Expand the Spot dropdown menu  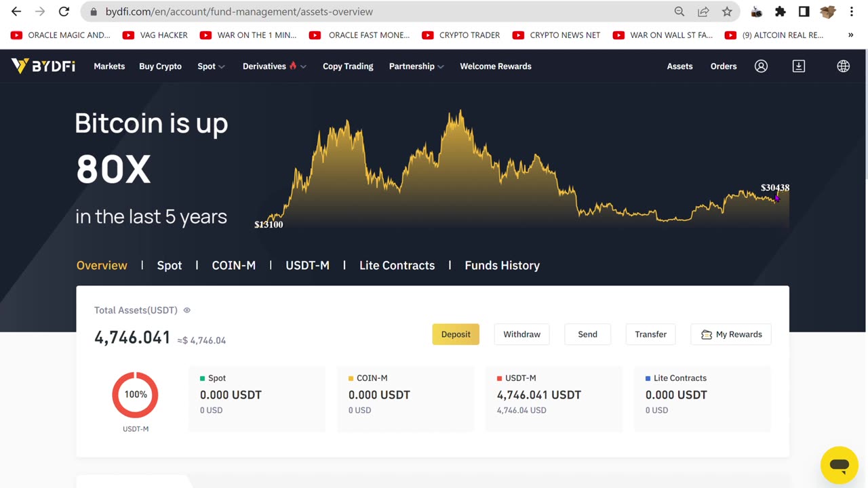[211, 66]
